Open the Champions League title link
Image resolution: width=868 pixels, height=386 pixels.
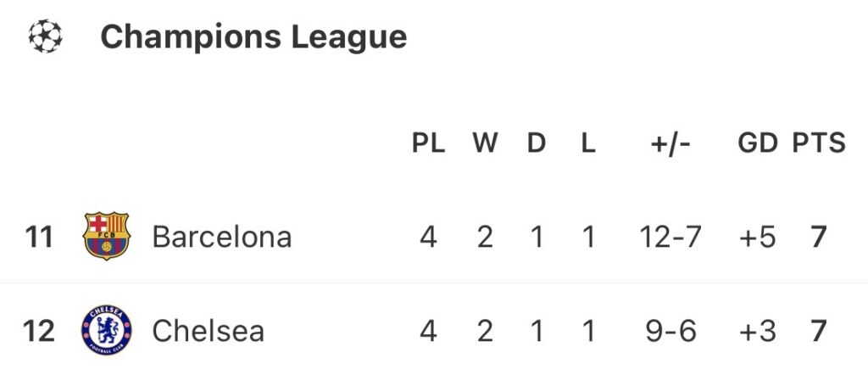(x=253, y=36)
